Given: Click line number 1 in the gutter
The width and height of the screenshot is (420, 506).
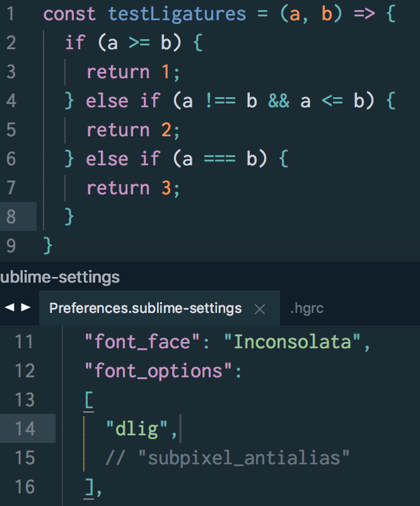Looking at the screenshot, I should pos(11,13).
